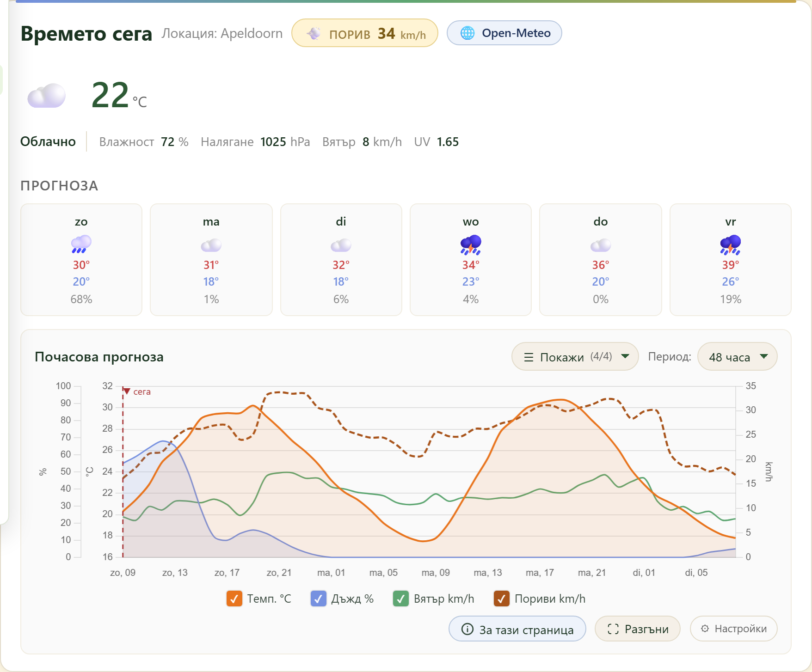Click the Влажност 72 % reading
The height and width of the screenshot is (672, 812).
coord(144,142)
